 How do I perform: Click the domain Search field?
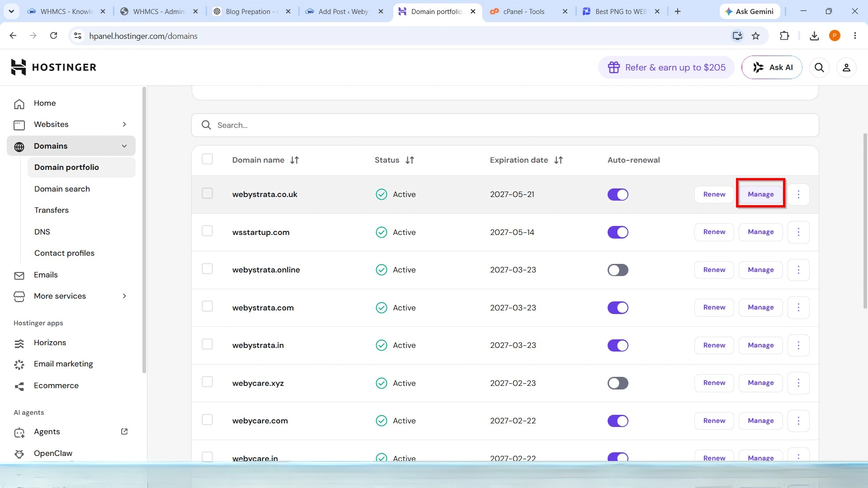(505, 125)
